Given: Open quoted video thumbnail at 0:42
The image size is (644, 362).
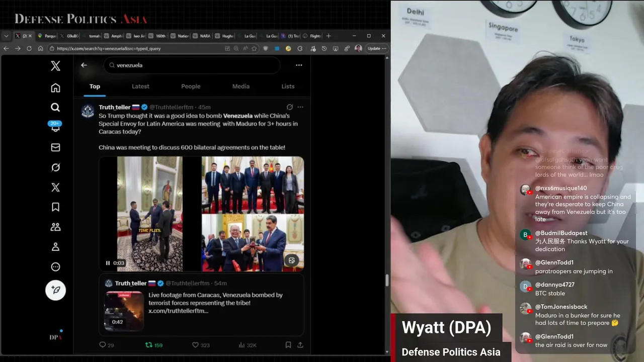Looking at the screenshot, I should pos(124,310).
